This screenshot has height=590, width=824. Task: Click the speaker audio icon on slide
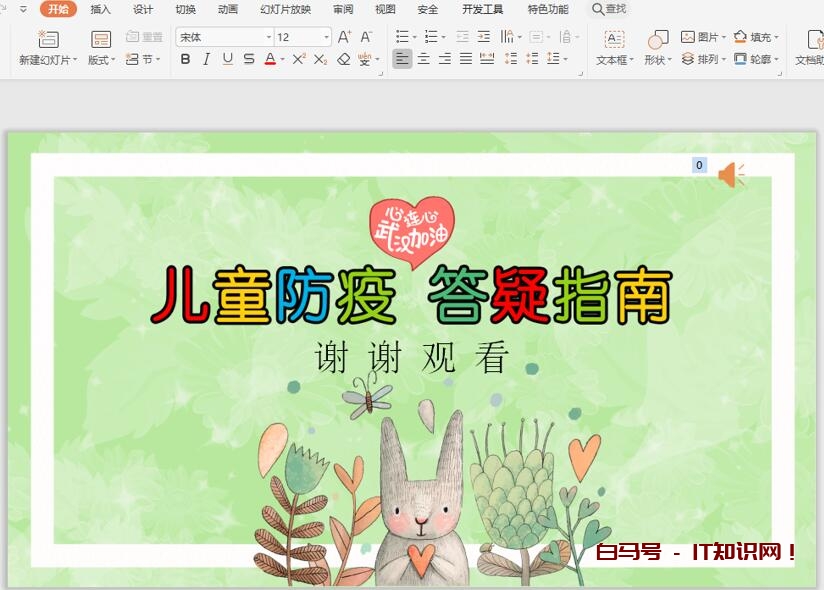(x=731, y=174)
